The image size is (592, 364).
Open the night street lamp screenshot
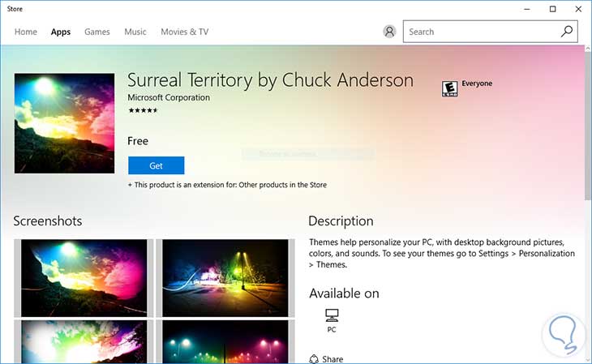click(225, 278)
